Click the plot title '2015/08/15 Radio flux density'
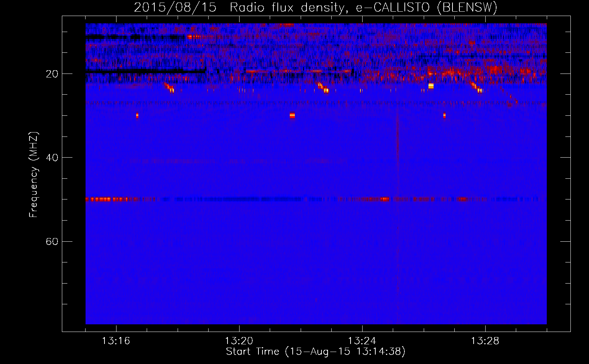The height and width of the screenshot is (364, 589). coord(239,7)
